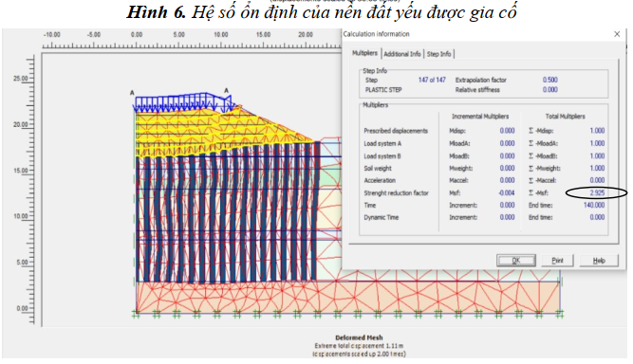The width and height of the screenshot is (633, 364).
Task: Click the Deformed Mesh caption
Action: click(359, 337)
